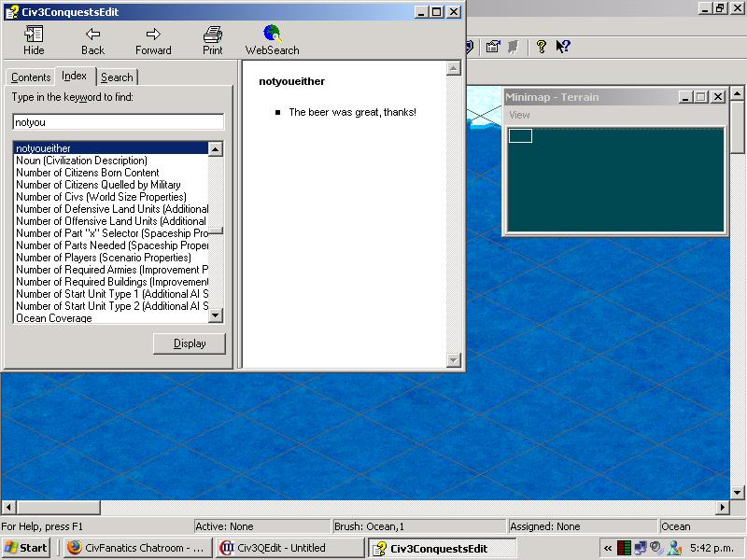747x560 pixels.
Task: Open the View menu in Minimap window
Action: (519, 115)
